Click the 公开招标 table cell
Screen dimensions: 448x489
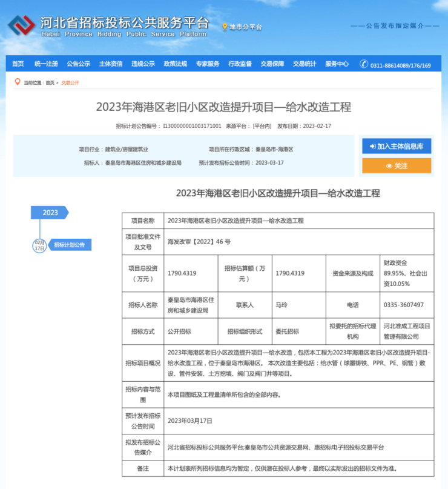click(x=191, y=331)
